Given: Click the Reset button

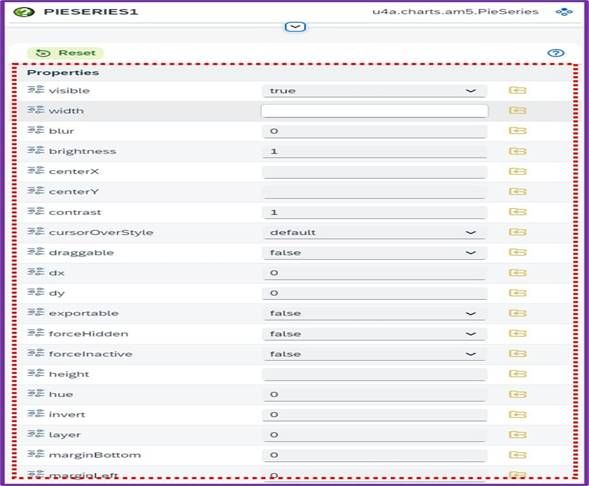Looking at the screenshot, I should click(x=65, y=53).
